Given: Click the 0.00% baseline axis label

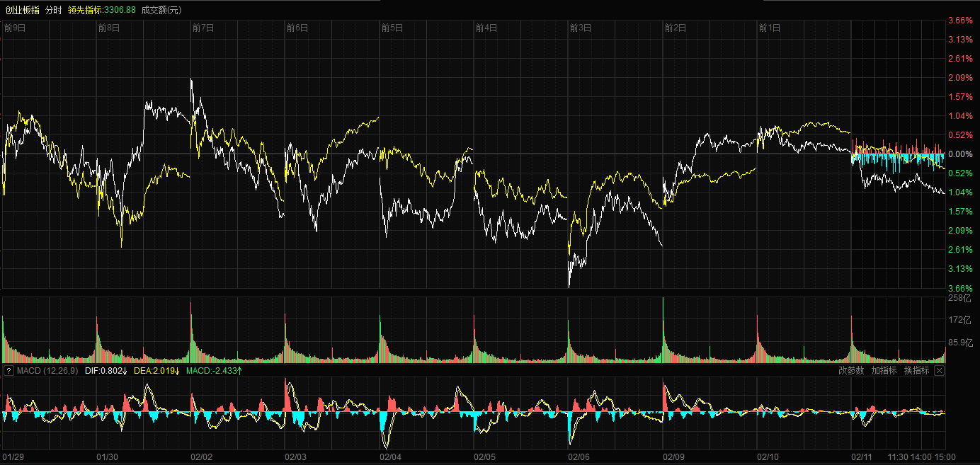Looking at the screenshot, I should (959, 154).
